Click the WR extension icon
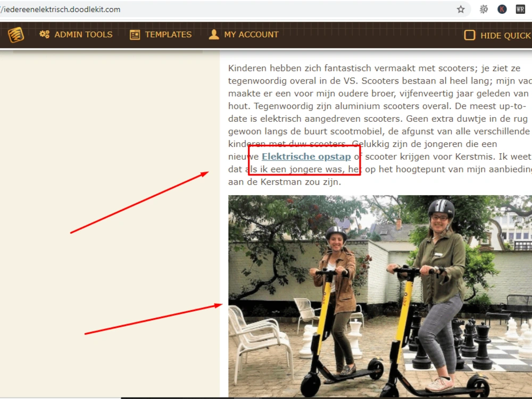532x399 pixels. (x=520, y=9)
